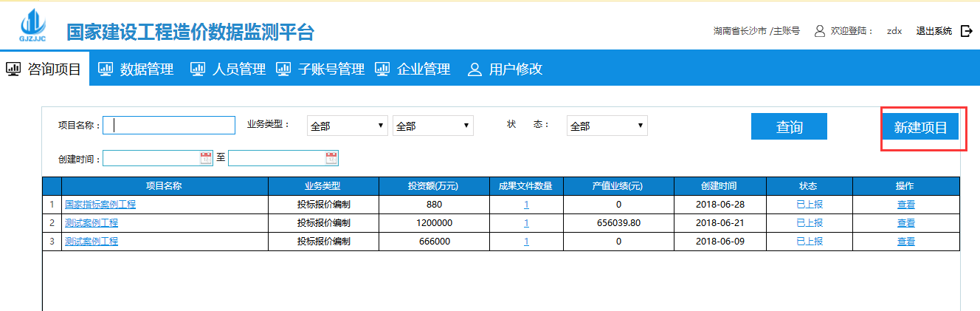
Task: Open the 状态 filter dropdown
Action: [x=607, y=126]
